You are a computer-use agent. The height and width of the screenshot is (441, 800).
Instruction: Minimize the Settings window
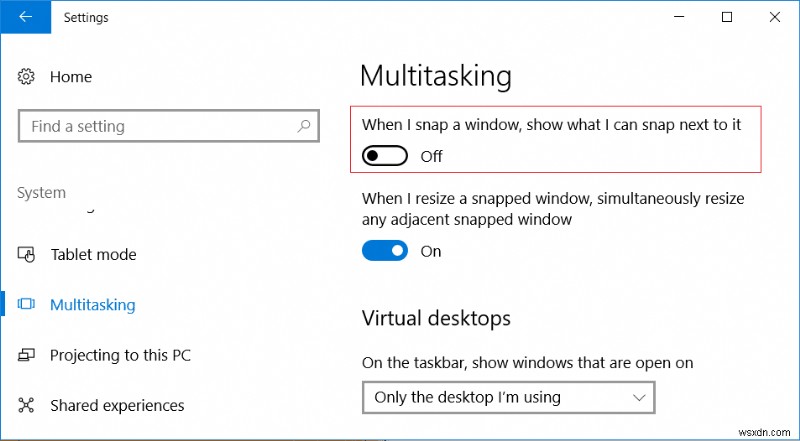[x=680, y=17]
